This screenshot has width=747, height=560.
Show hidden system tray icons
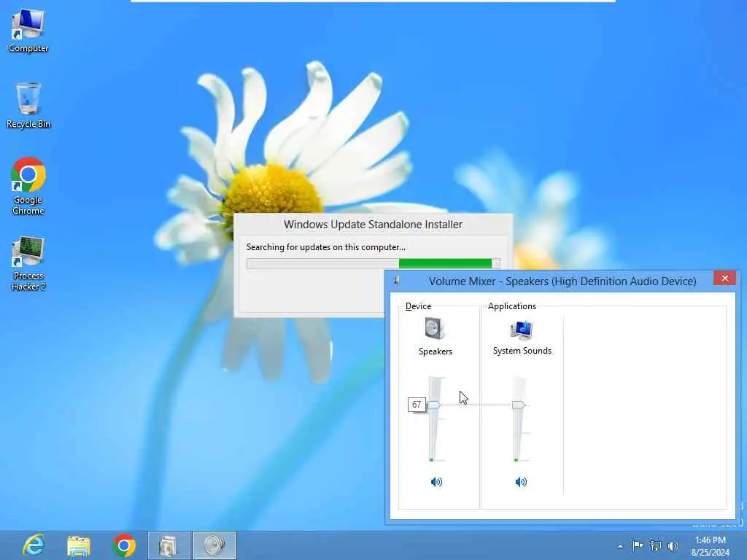coord(620,546)
